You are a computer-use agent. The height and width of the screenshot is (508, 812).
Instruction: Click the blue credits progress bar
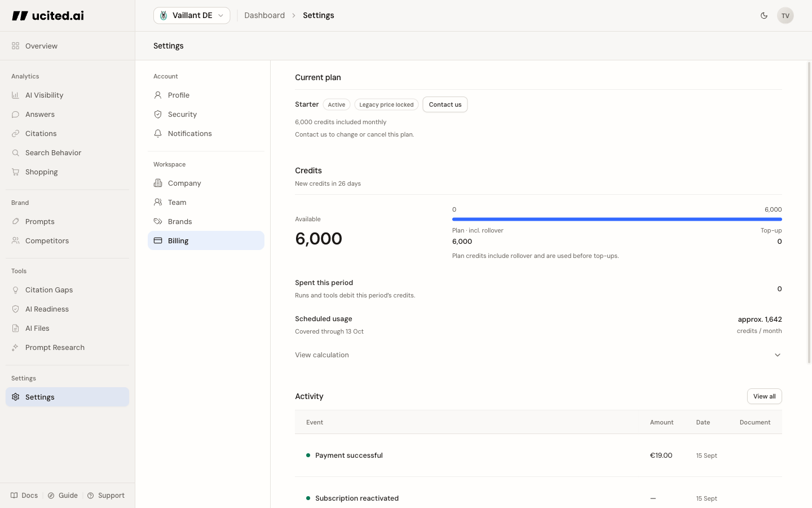pos(617,219)
